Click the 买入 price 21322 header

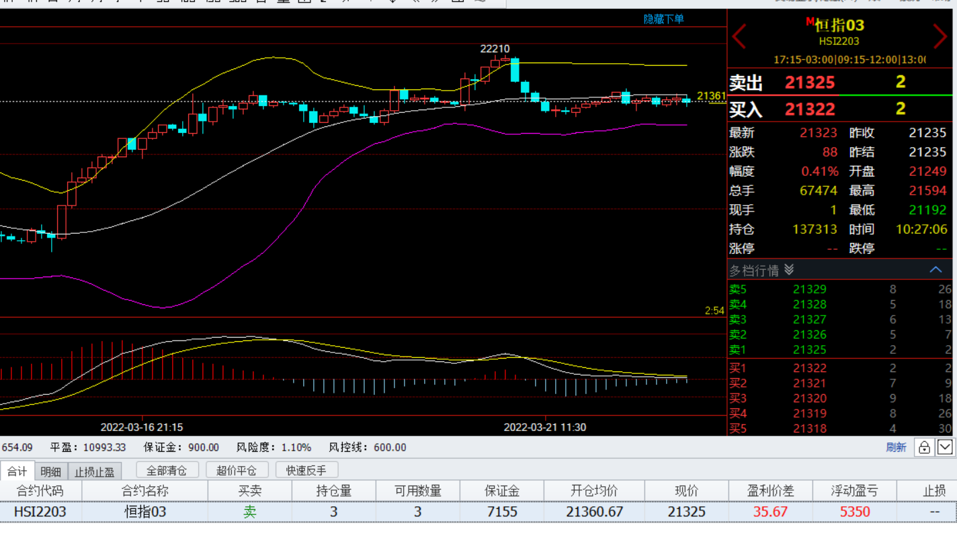pos(810,109)
